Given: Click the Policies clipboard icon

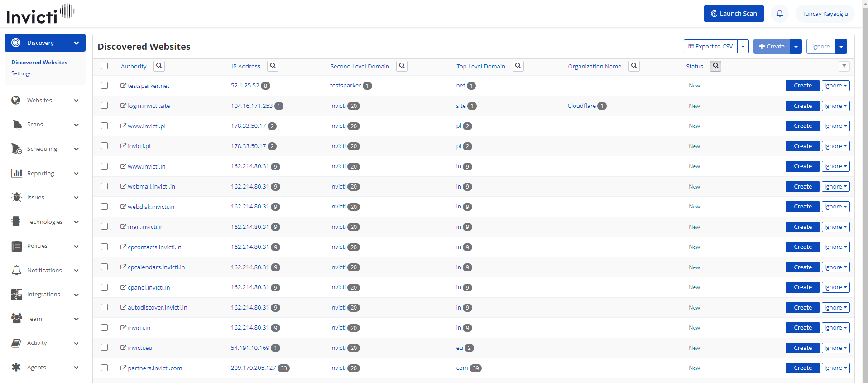Looking at the screenshot, I should pos(17,246).
